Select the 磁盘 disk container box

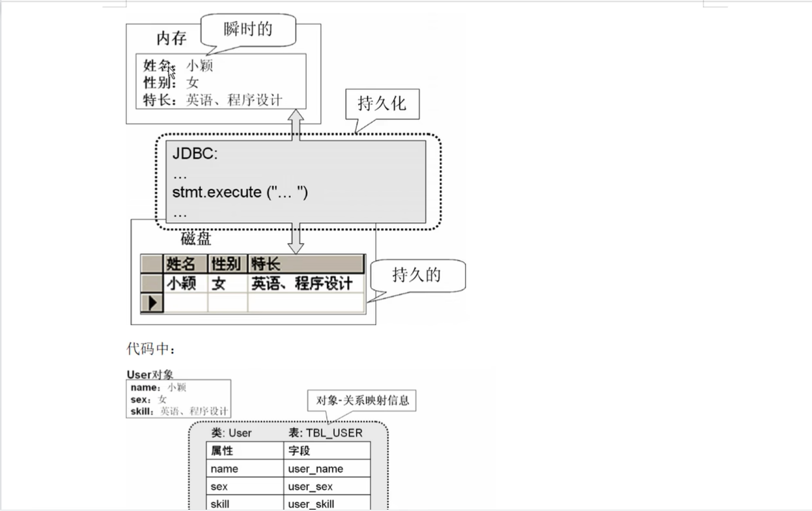[x=195, y=239]
